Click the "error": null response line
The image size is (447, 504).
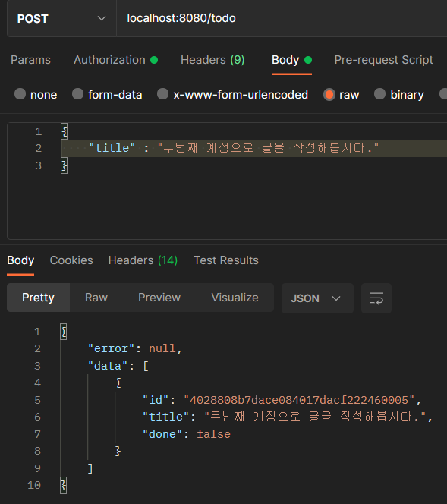click(x=135, y=348)
